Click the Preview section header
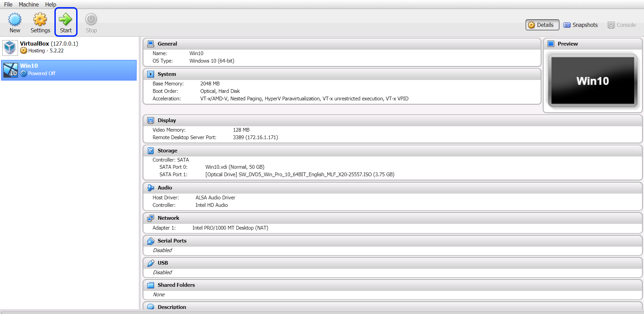The height and width of the screenshot is (314, 644). [x=593, y=44]
